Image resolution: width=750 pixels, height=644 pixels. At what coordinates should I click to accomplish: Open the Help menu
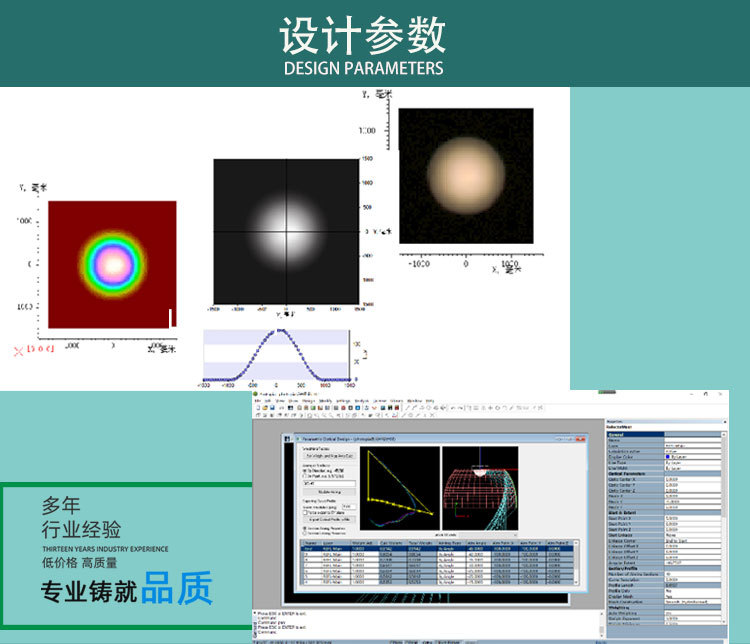pos(430,401)
